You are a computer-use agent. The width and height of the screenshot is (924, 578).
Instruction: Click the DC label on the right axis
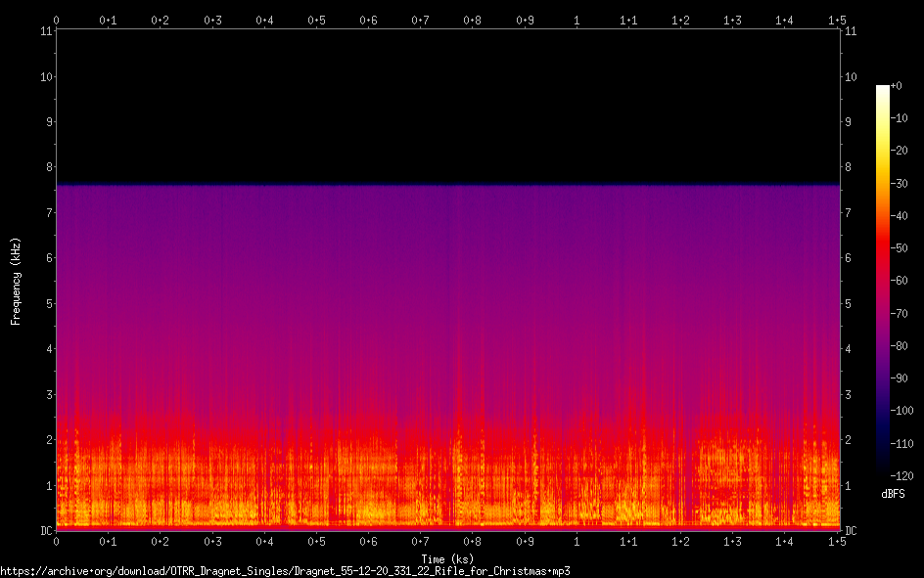851,531
